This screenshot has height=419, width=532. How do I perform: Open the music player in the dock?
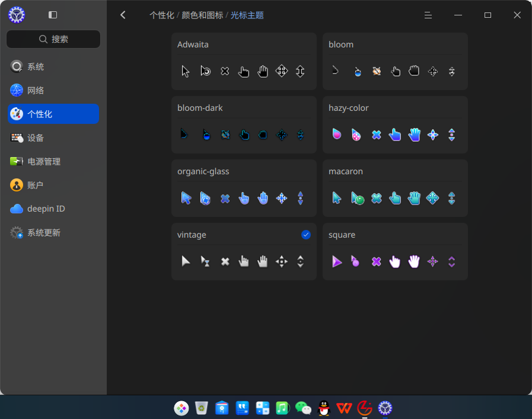[x=282, y=408]
